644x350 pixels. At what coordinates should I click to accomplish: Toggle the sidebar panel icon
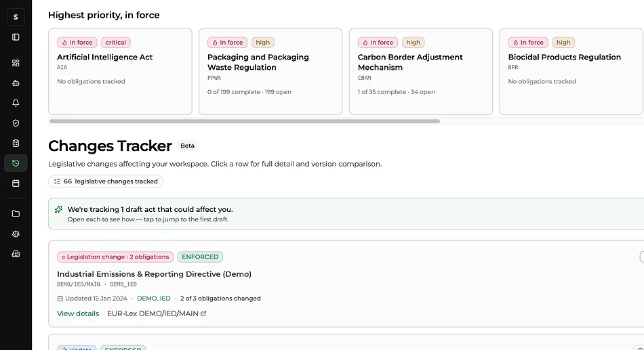click(16, 37)
